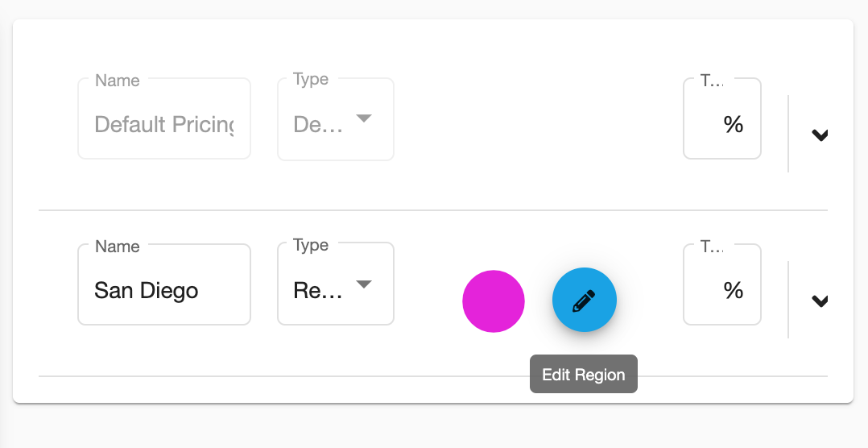This screenshot has width=868, height=448.
Task: Click the Name label above Default Pricing
Action: [x=118, y=81]
